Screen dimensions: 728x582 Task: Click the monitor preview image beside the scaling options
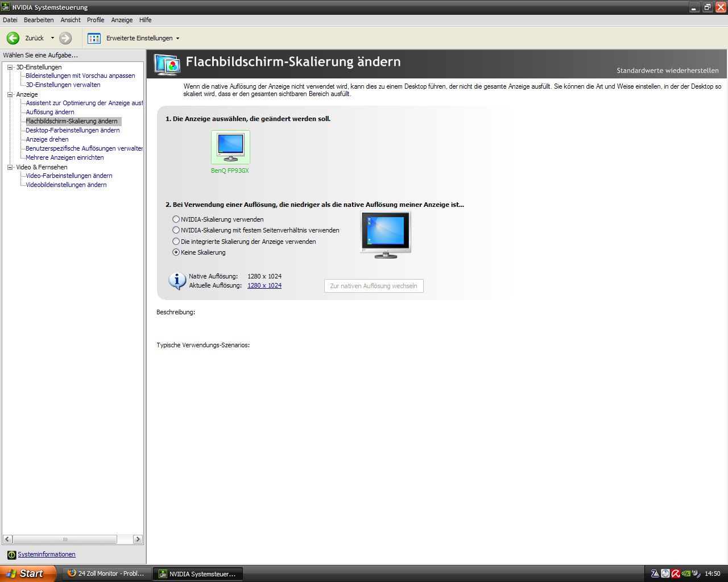(386, 235)
